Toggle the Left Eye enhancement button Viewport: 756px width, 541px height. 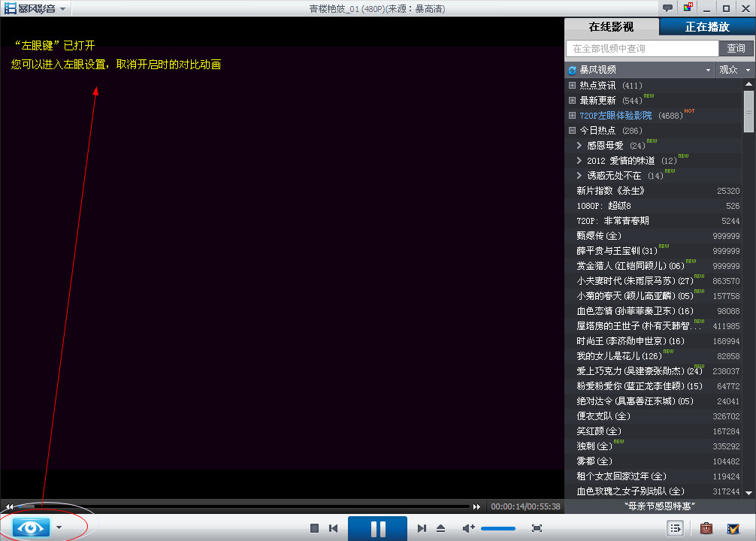(31, 527)
